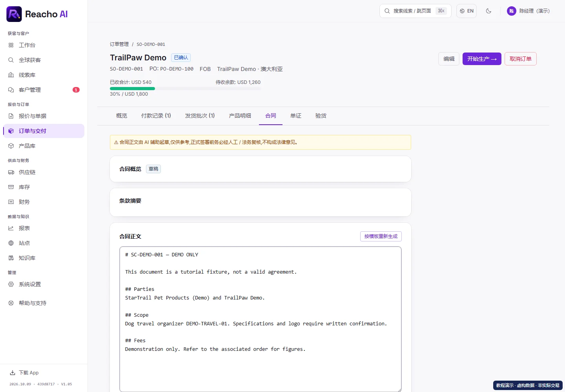Open the 陈经理 (演示) account menu
This screenshot has width=565, height=392.
[x=528, y=11]
